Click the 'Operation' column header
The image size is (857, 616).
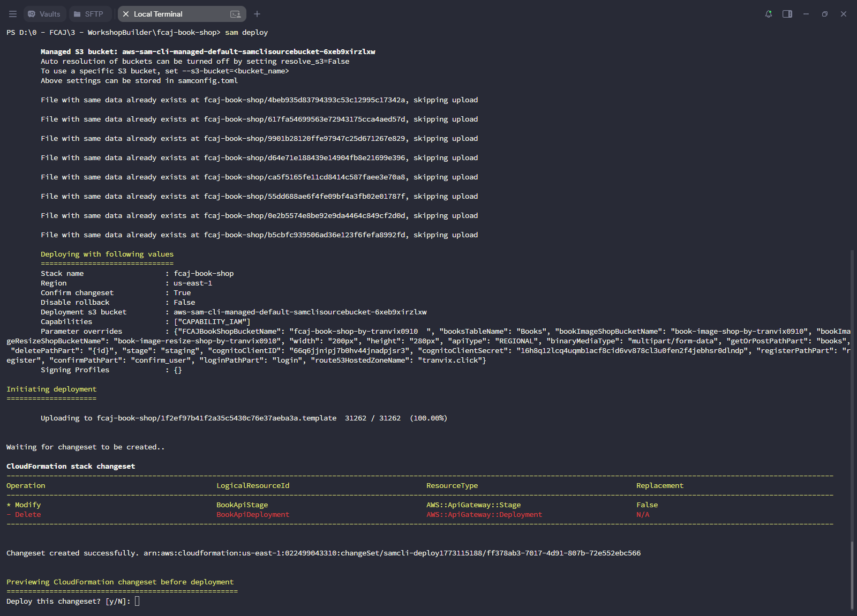[26, 485]
